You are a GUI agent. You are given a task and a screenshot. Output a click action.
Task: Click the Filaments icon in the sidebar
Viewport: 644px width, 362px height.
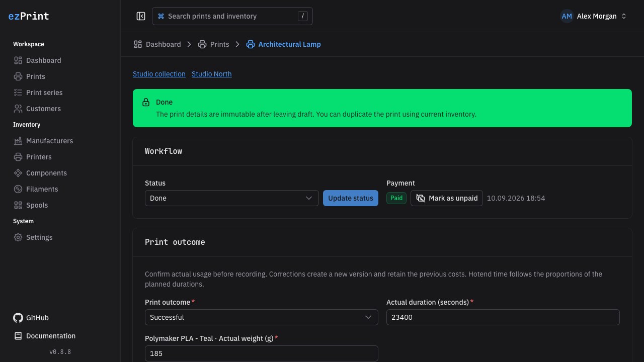[x=18, y=189]
